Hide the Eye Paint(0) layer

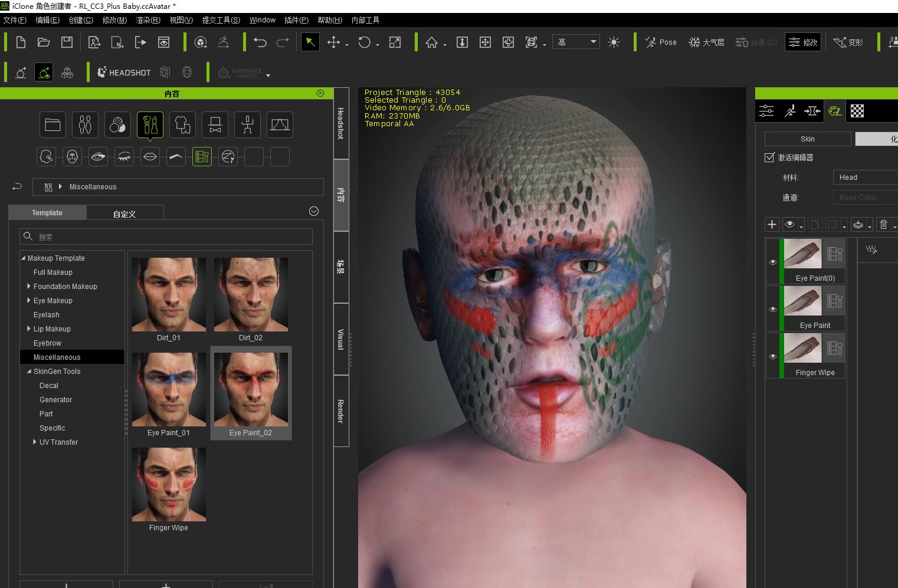click(773, 262)
